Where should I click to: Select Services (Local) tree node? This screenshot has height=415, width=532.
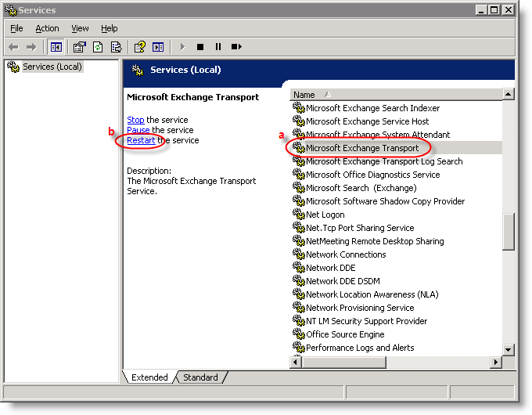tap(52, 67)
